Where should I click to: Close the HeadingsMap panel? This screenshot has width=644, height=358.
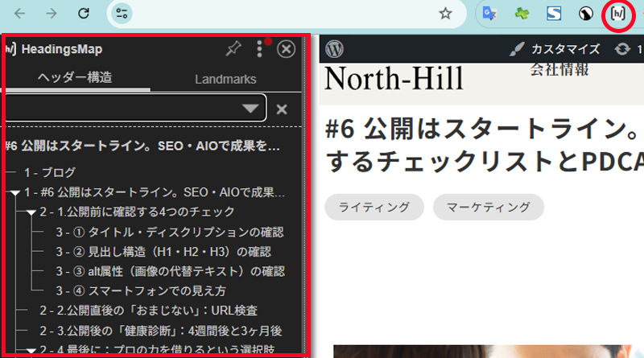(x=286, y=49)
